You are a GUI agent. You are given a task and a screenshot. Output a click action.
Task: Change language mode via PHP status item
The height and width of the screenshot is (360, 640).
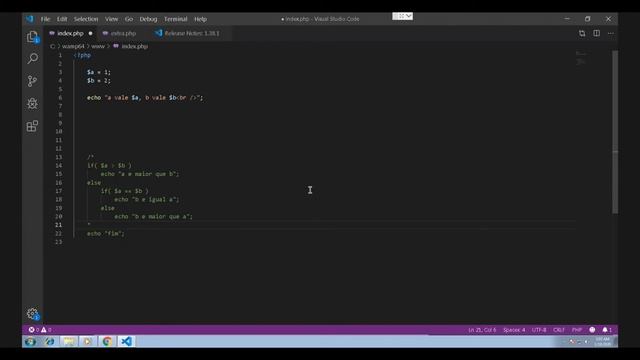(x=577, y=329)
